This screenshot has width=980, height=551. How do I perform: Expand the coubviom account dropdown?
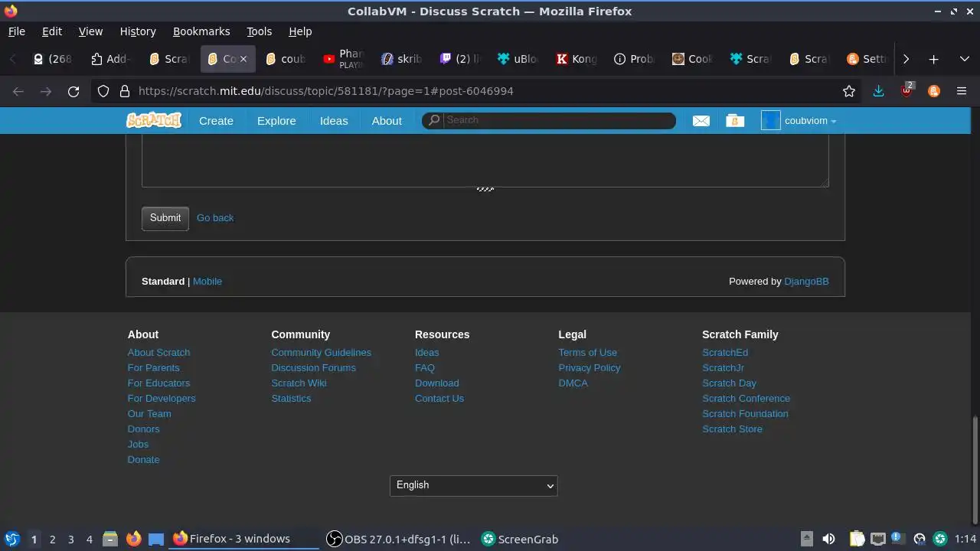click(799, 121)
